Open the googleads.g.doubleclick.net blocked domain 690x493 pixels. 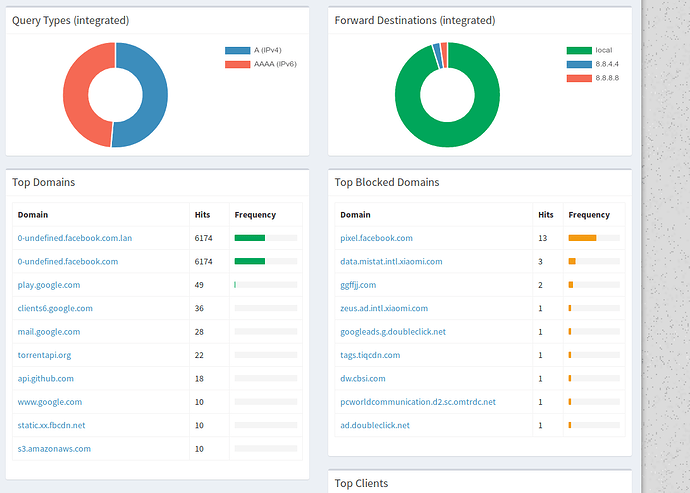(393, 332)
